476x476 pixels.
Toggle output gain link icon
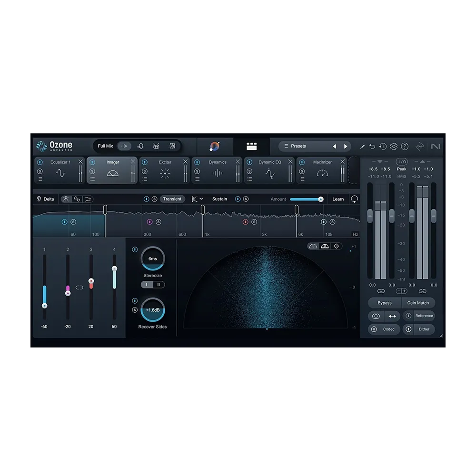click(x=422, y=291)
